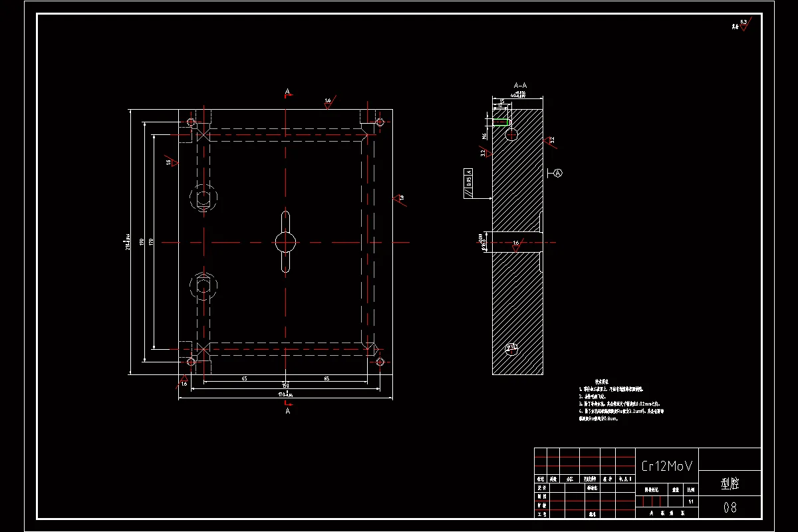Select the central sprue circle in plan view
This screenshot has height=532, width=798.
[x=285, y=242]
